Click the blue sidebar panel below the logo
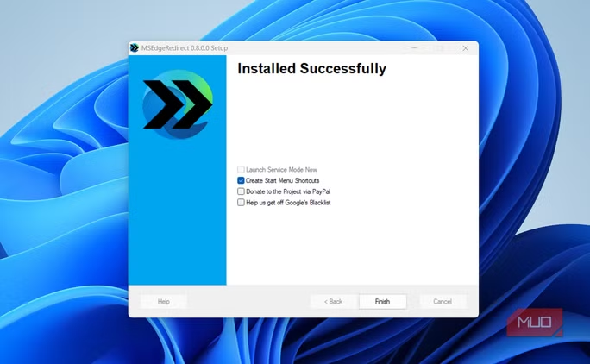This screenshot has width=590, height=364. (x=177, y=216)
